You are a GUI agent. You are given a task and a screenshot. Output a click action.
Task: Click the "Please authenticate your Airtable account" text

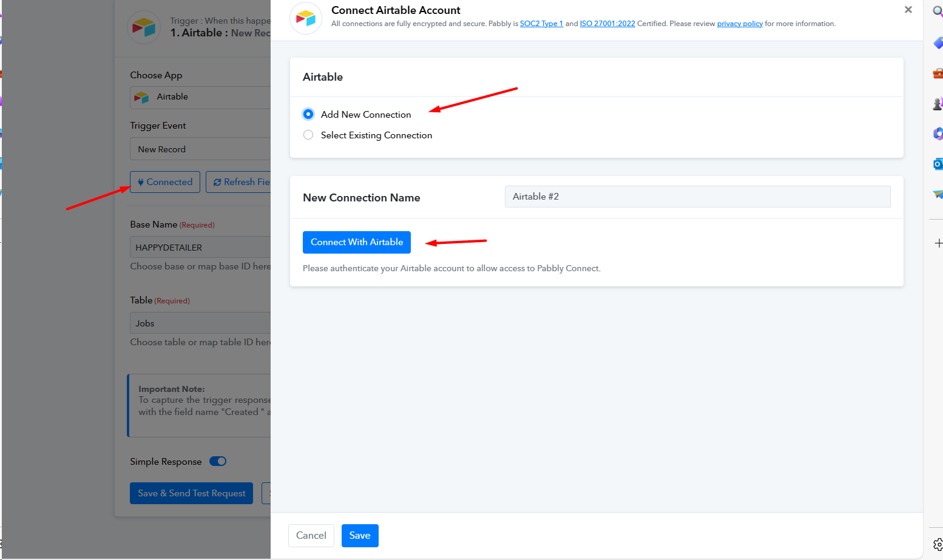[x=451, y=268]
